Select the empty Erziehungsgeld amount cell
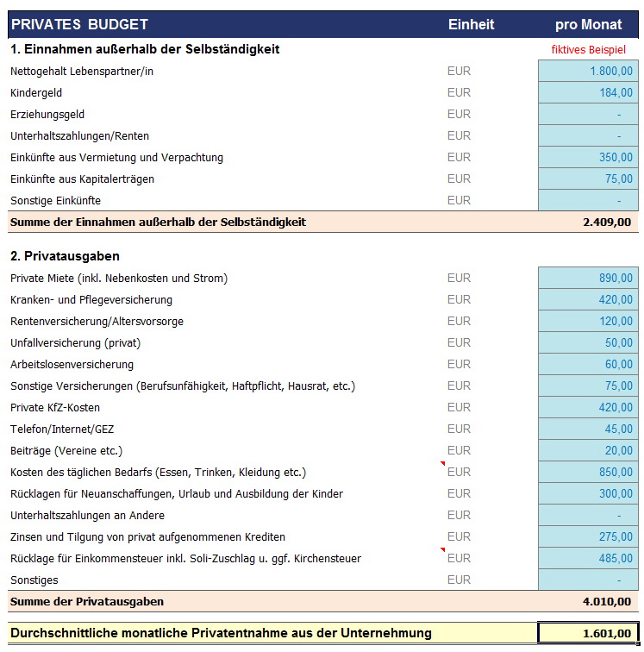Viewport: 644px width, 652px height. [588, 114]
